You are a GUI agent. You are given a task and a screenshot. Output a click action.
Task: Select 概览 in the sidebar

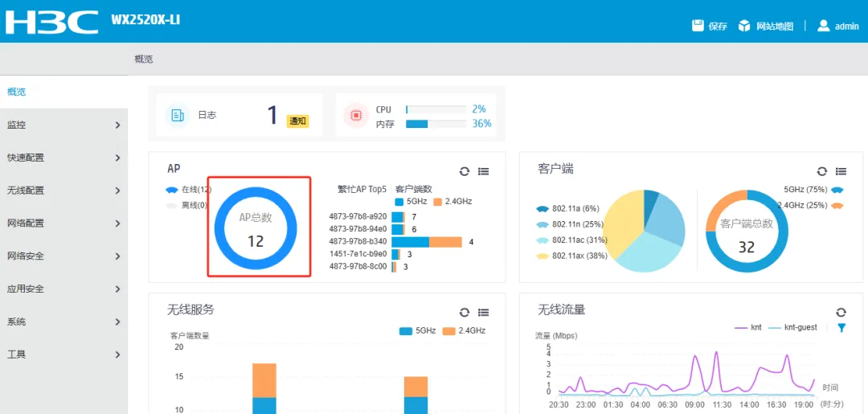tap(63, 92)
